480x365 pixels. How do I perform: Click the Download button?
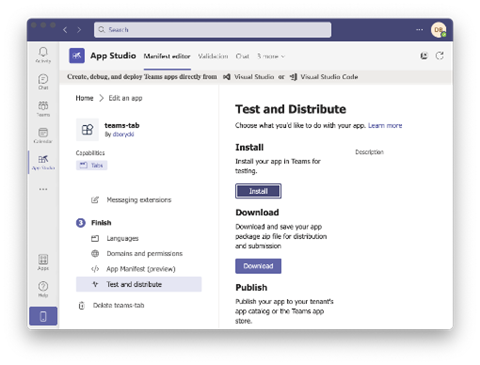pyautogui.click(x=258, y=266)
